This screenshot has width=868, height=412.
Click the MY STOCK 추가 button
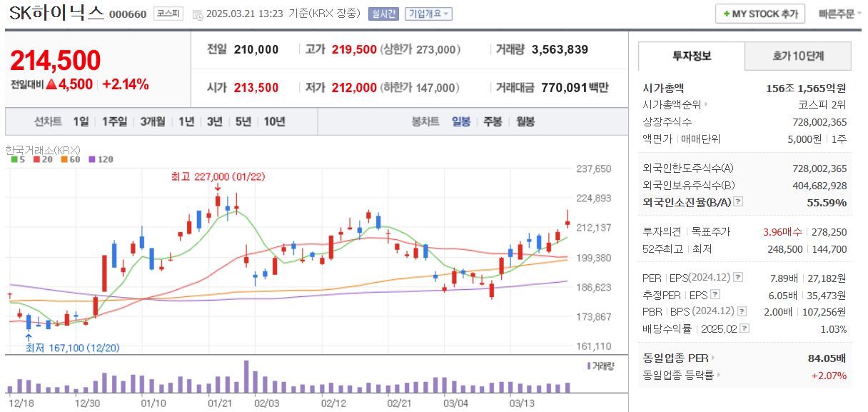pos(760,14)
